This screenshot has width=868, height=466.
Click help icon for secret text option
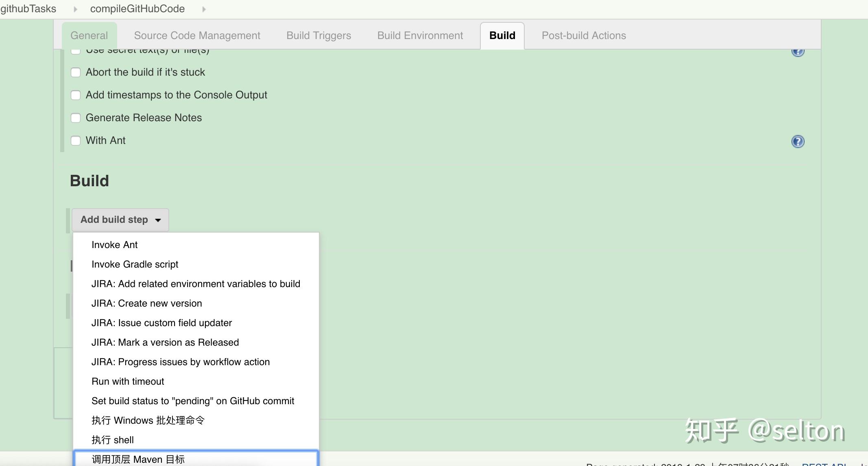point(798,52)
